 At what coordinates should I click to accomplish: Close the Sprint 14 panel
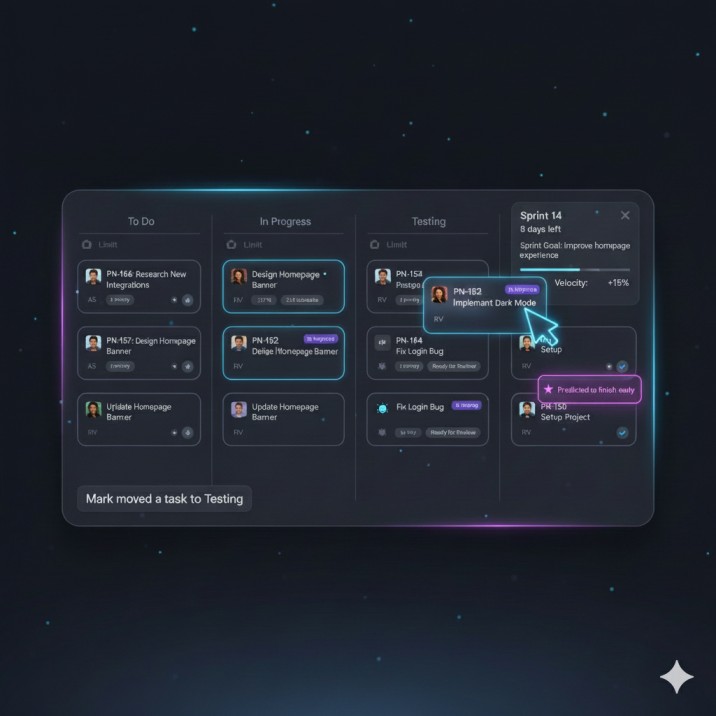coord(625,215)
